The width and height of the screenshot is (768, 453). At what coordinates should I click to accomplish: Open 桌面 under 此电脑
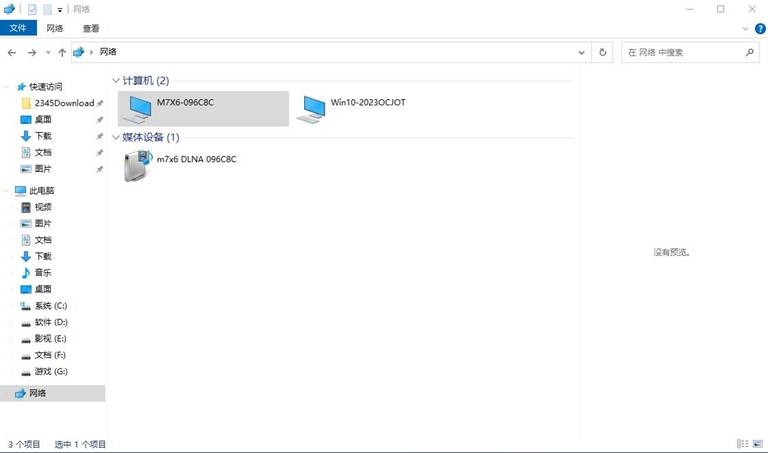tap(36, 289)
